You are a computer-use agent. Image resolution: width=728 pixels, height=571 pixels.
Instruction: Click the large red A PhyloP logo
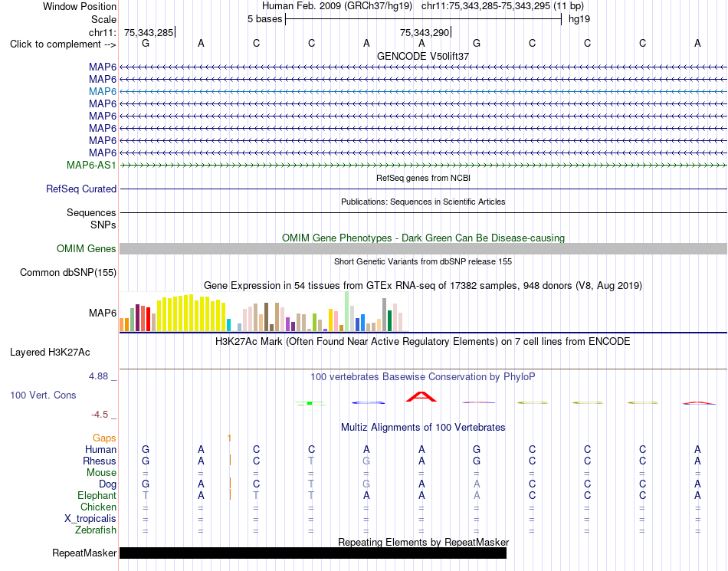[421, 397]
